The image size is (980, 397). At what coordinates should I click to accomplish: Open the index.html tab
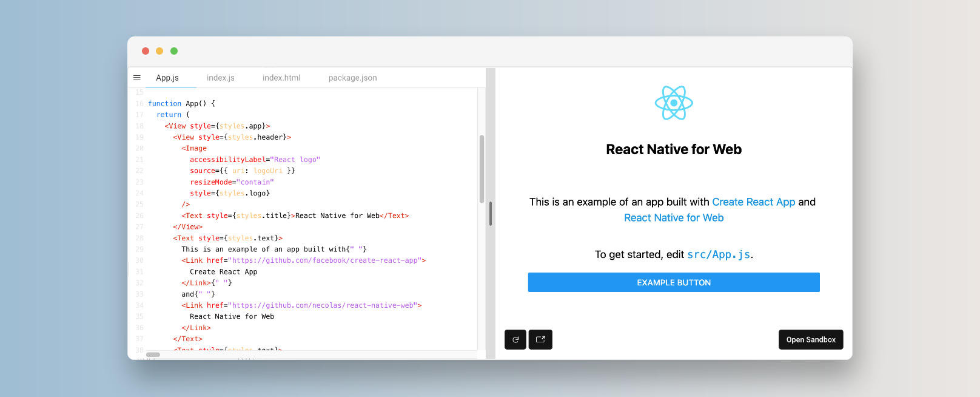tap(281, 78)
